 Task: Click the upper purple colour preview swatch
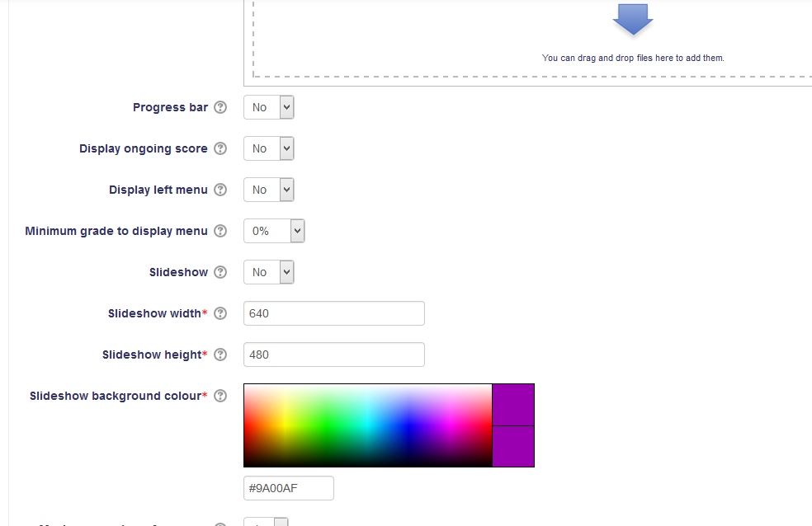tap(513, 405)
